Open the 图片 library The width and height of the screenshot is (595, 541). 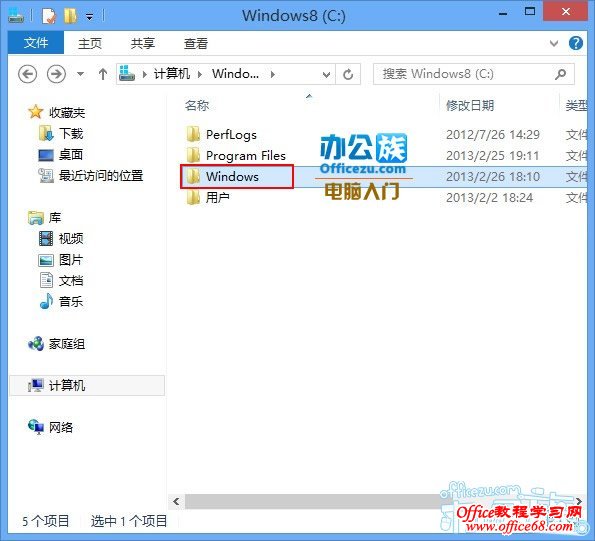click(71, 260)
